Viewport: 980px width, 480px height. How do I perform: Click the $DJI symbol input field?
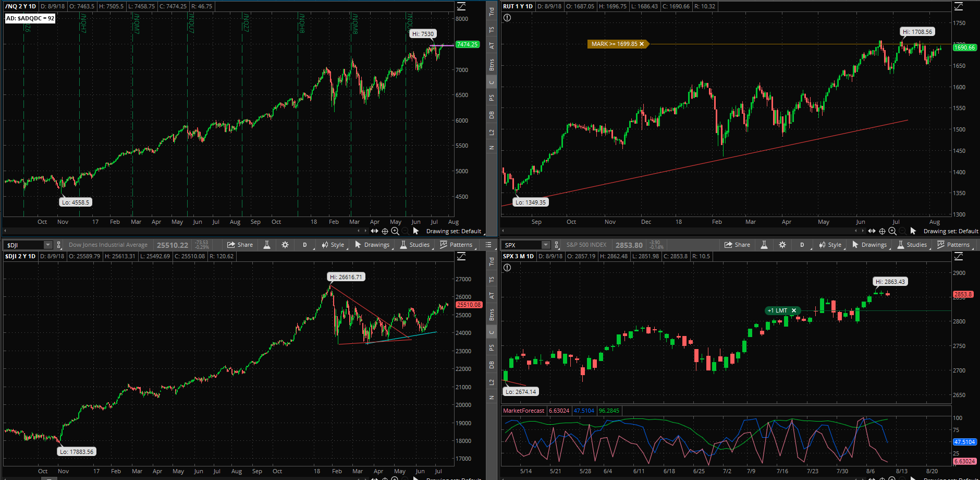(x=24, y=245)
